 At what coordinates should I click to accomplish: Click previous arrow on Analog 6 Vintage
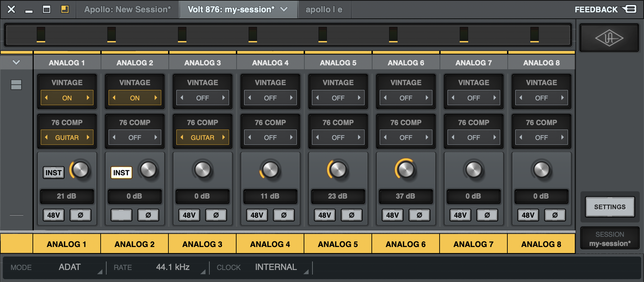[x=385, y=98]
